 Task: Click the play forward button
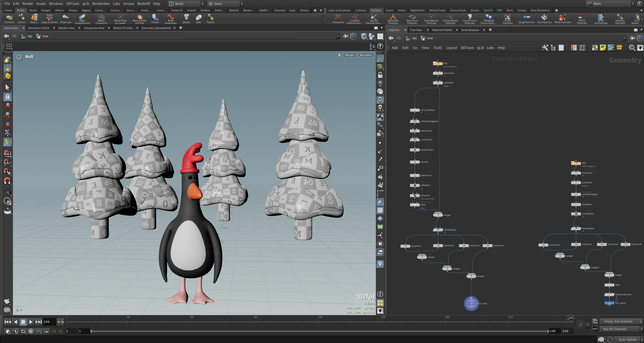click(31, 322)
